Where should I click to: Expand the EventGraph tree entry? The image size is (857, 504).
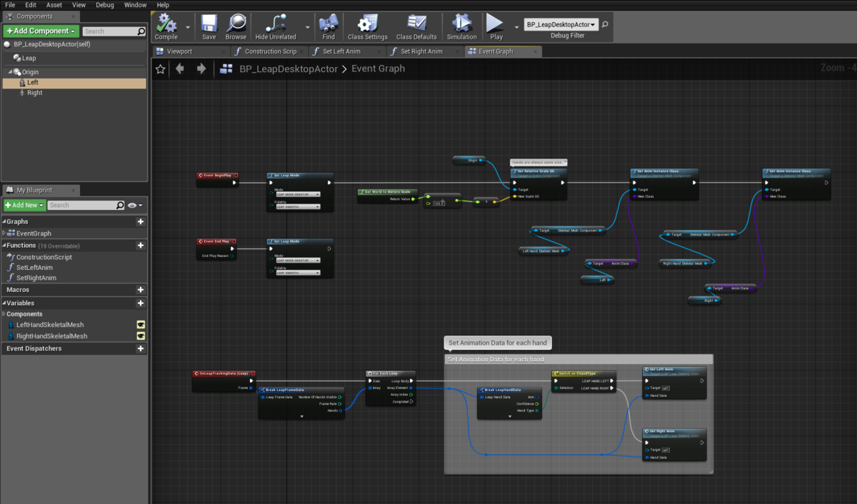click(4, 233)
